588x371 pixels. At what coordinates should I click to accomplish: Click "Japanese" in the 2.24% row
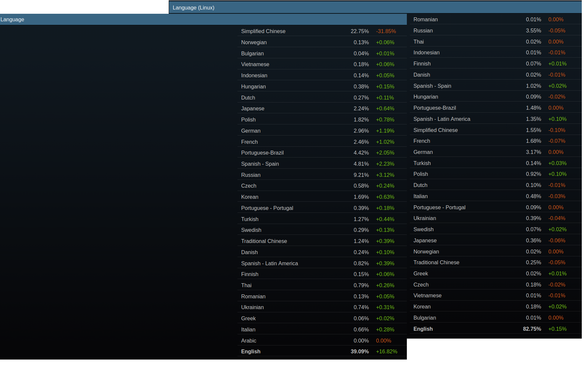click(x=253, y=108)
